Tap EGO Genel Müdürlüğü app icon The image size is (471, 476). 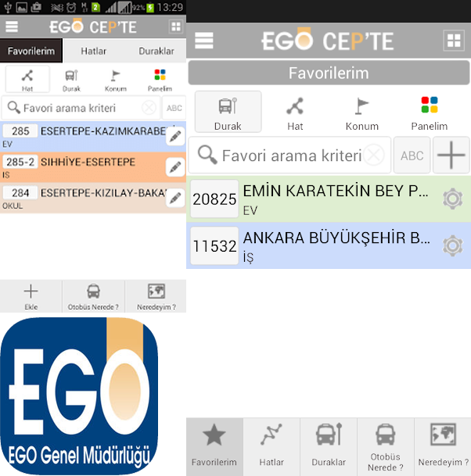79,395
